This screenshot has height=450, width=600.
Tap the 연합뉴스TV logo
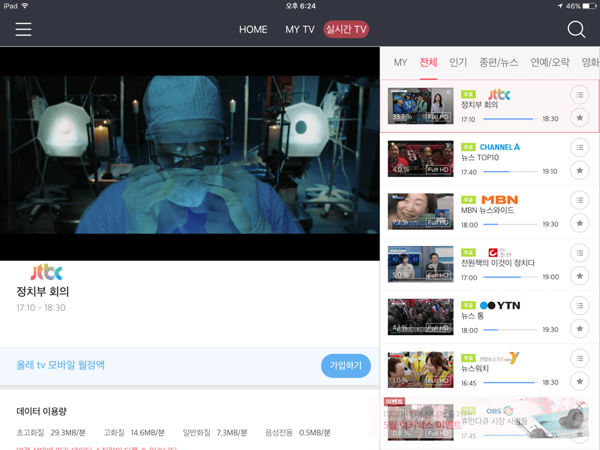pos(500,358)
